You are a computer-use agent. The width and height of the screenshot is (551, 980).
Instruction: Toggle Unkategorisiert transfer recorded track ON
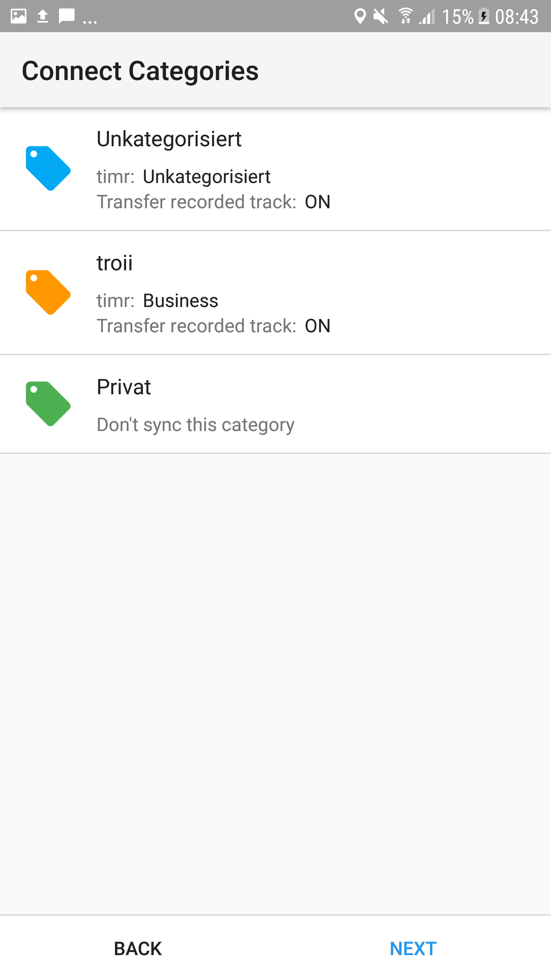(318, 202)
